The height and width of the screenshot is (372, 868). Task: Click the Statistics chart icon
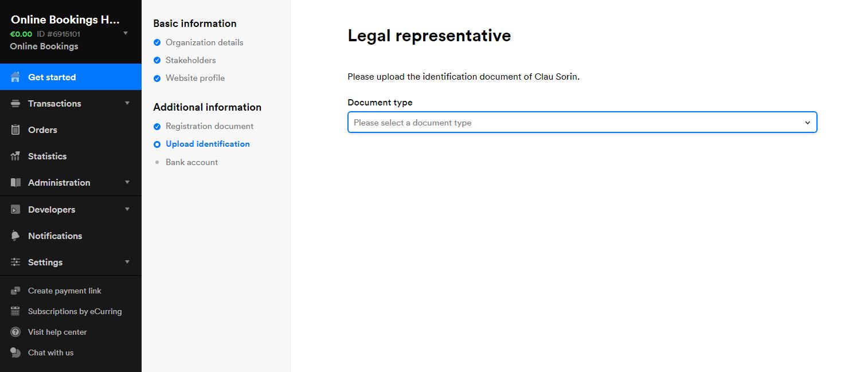click(15, 156)
